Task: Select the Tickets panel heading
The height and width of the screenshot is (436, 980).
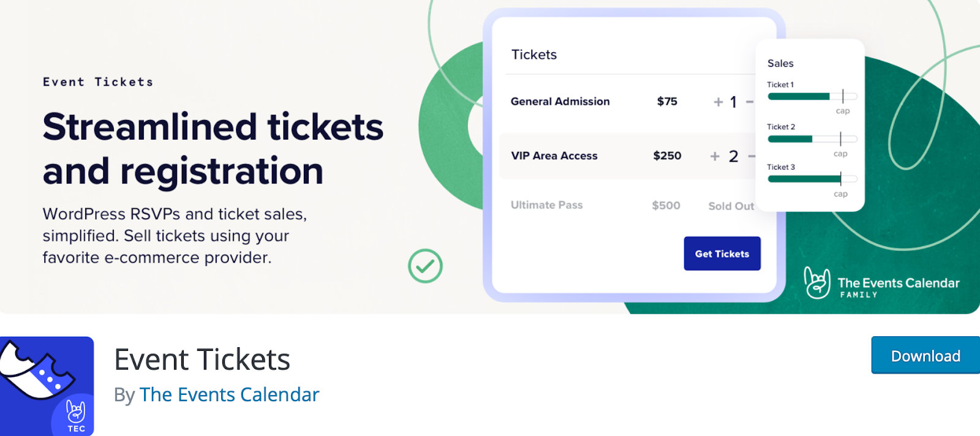Action: click(533, 55)
